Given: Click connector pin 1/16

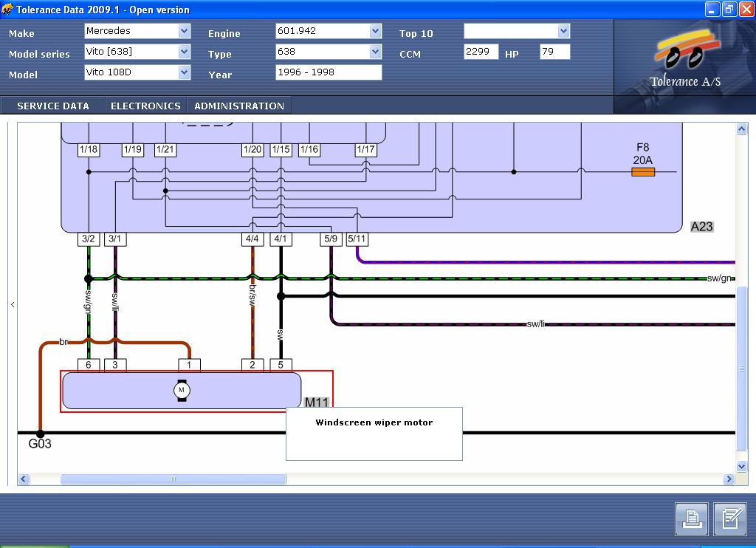Looking at the screenshot, I should 309,149.
